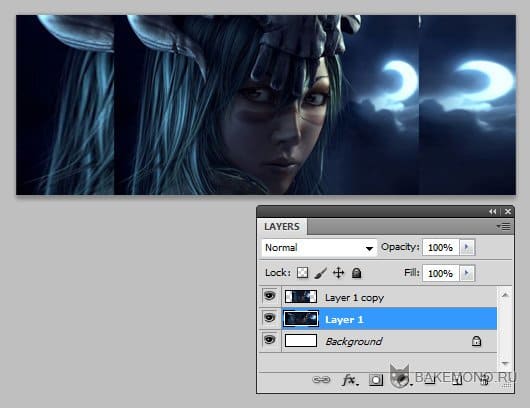This screenshot has width=530, height=408.
Task: Click the Layer 1 thumbnail
Action: tap(301, 319)
